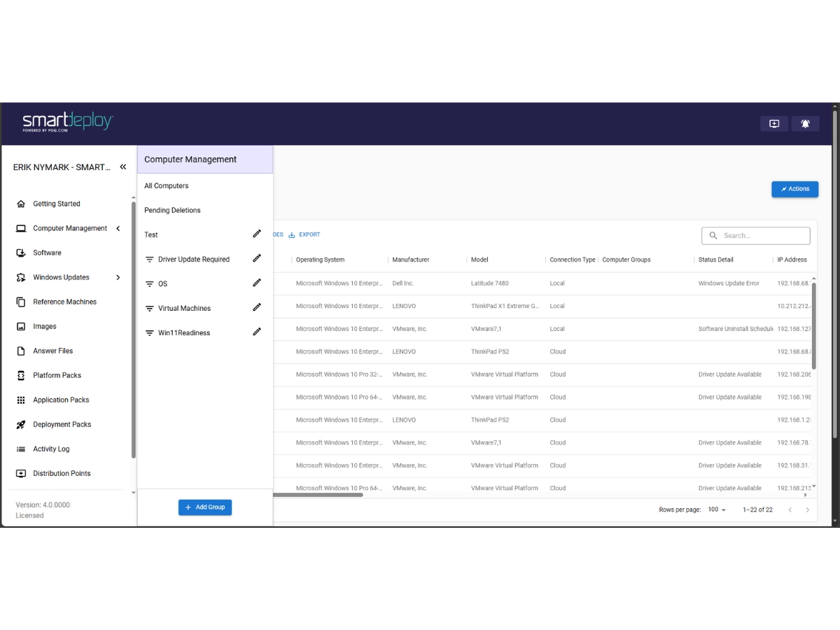Click the Deployment Packs rocket icon

coord(21,424)
